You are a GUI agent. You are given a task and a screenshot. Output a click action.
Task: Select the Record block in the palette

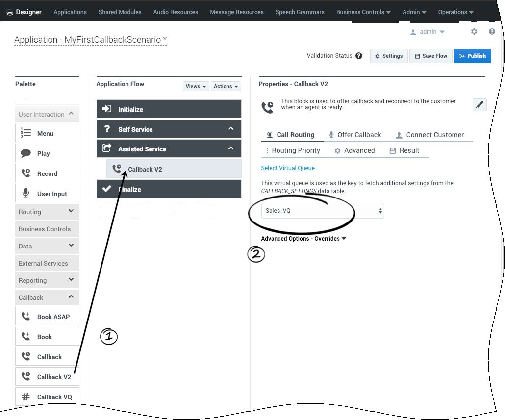coord(47,173)
